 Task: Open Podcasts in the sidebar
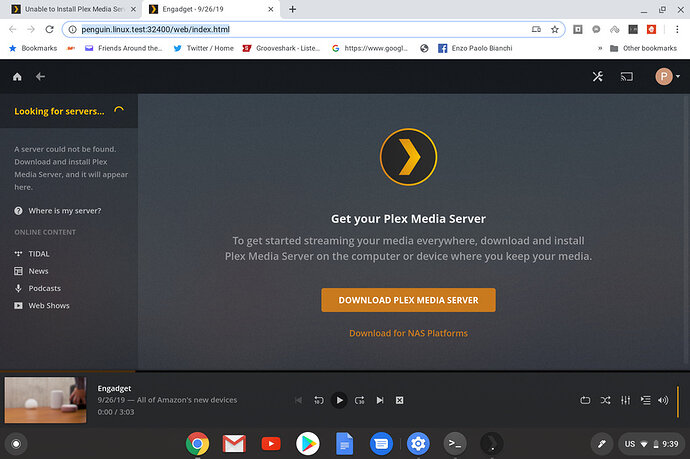coord(37,288)
